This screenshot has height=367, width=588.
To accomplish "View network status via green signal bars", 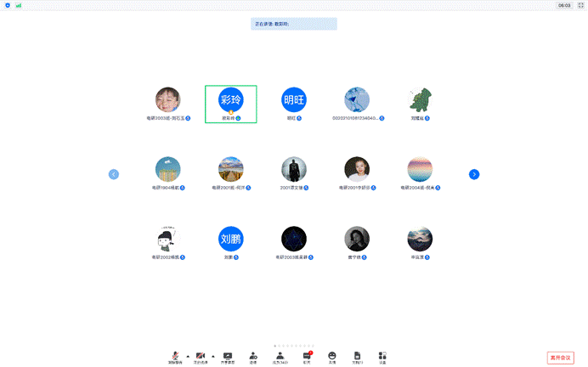I will click(x=19, y=5).
